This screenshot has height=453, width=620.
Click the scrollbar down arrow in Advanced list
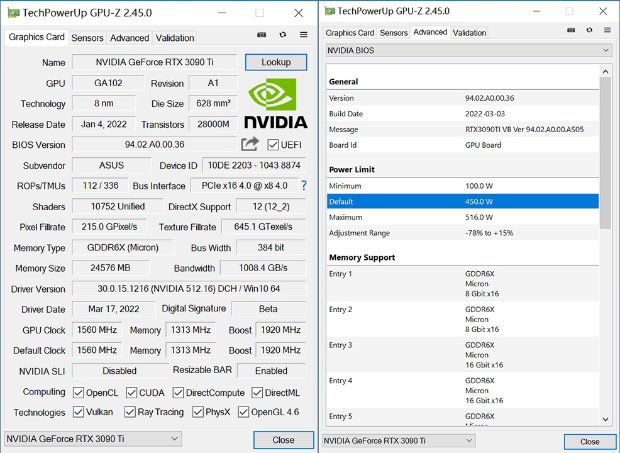(x=605, y=419)
